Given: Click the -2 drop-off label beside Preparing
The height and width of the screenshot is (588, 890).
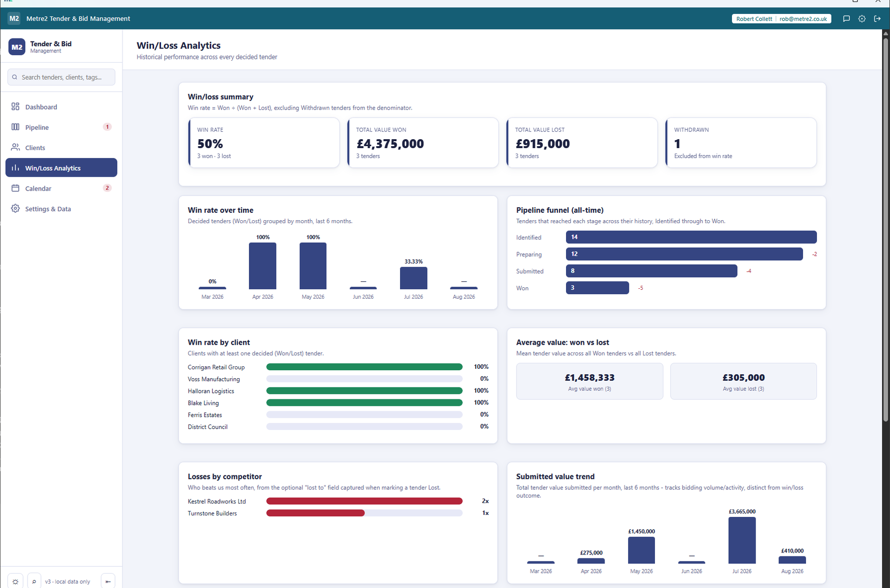Looking at the screenshot, I should 814,254.
